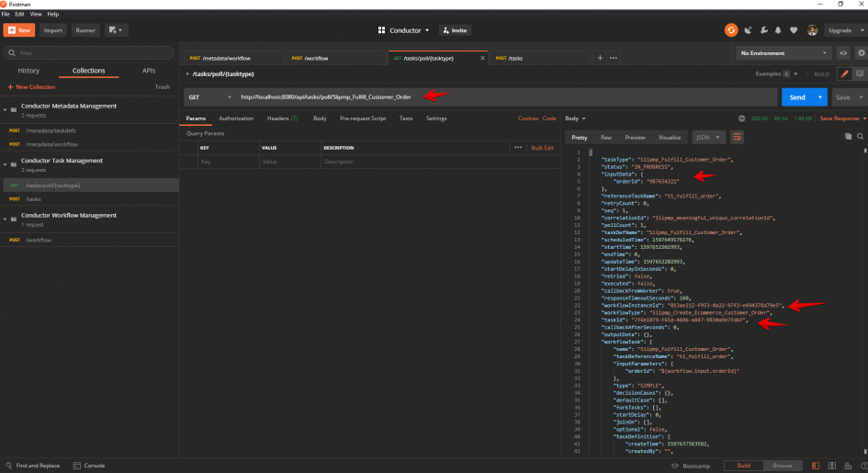Click the wrap lines icon in response toolbar
This screenshot has height=473, width=868.
[737, 137]
